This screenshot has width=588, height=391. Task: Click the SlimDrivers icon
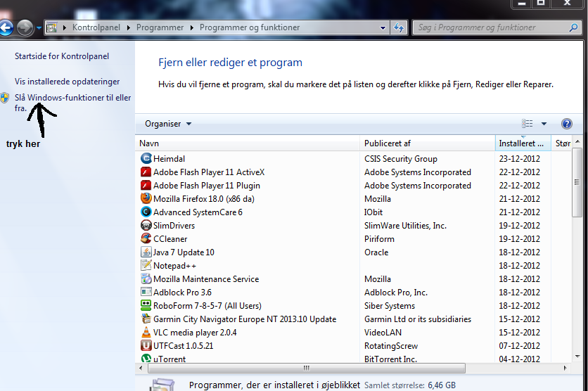(x=146, y=225)
